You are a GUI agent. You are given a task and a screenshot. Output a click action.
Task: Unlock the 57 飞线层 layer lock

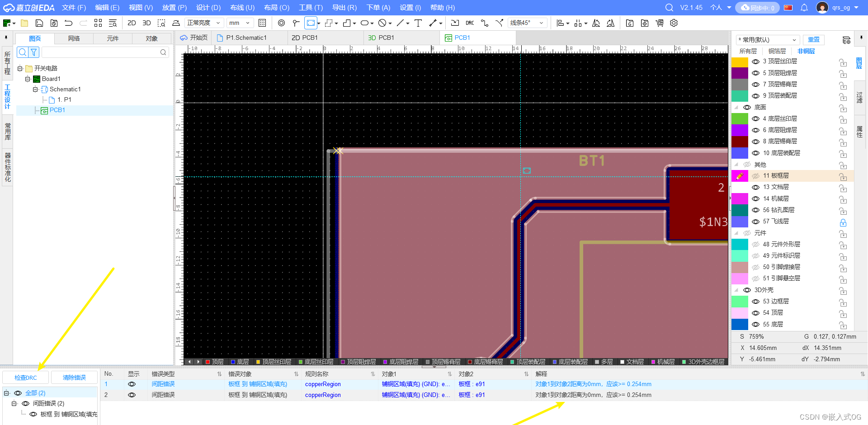843,222
